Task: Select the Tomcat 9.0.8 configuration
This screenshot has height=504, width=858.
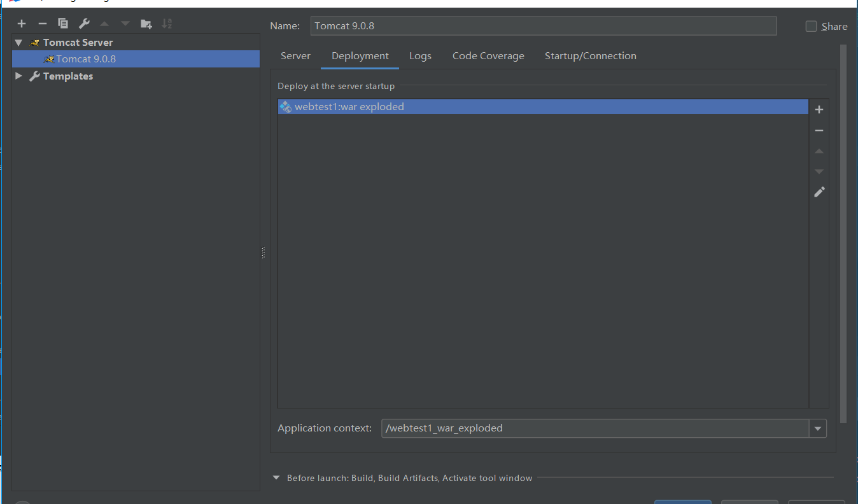Action: click(x=136, y=59)
